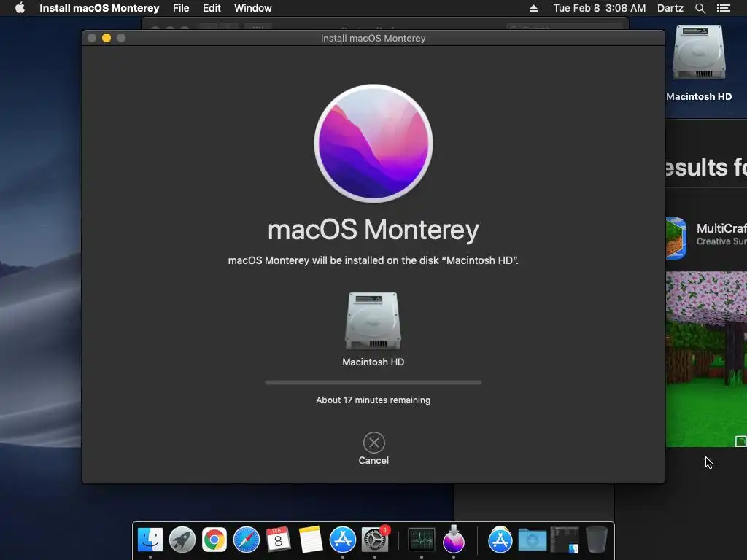Open Notes from the Dock
747x560 pixels.
pos(311,540)
